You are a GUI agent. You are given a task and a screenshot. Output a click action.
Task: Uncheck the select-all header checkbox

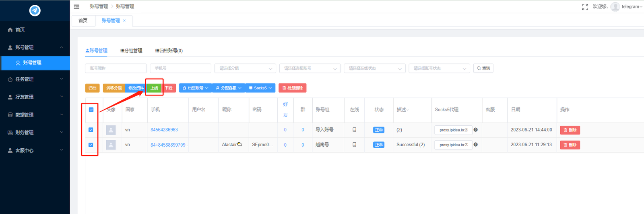[91, 110]
